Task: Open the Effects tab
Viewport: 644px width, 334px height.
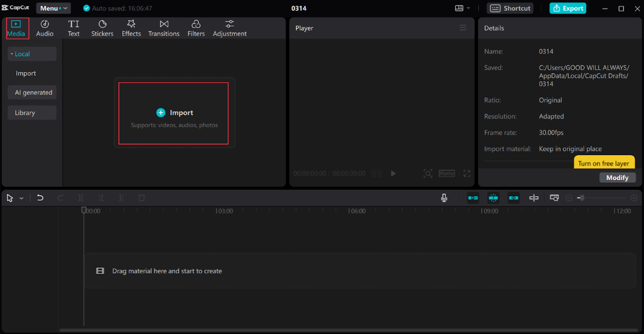Action: point(131,28)
